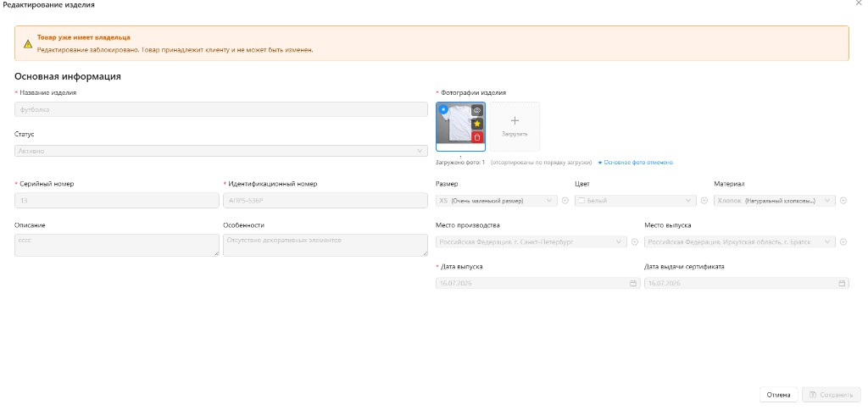Click the Загрузить photo upload tile
The height and width of the screenshot is (410, 868).
[515, 126]
